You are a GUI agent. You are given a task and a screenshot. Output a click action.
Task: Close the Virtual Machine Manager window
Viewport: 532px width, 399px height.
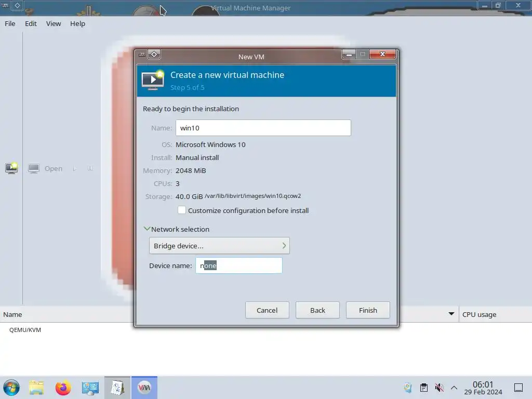click(518, 5)
